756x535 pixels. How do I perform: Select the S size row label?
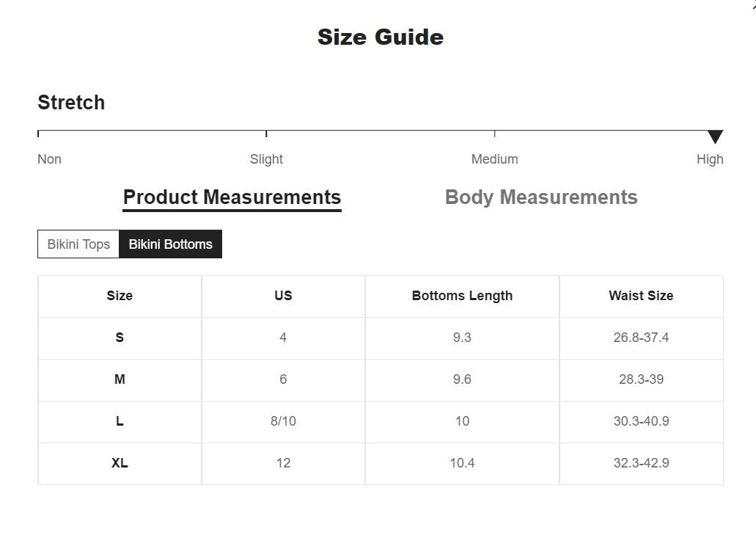click(x=120, y=338)
